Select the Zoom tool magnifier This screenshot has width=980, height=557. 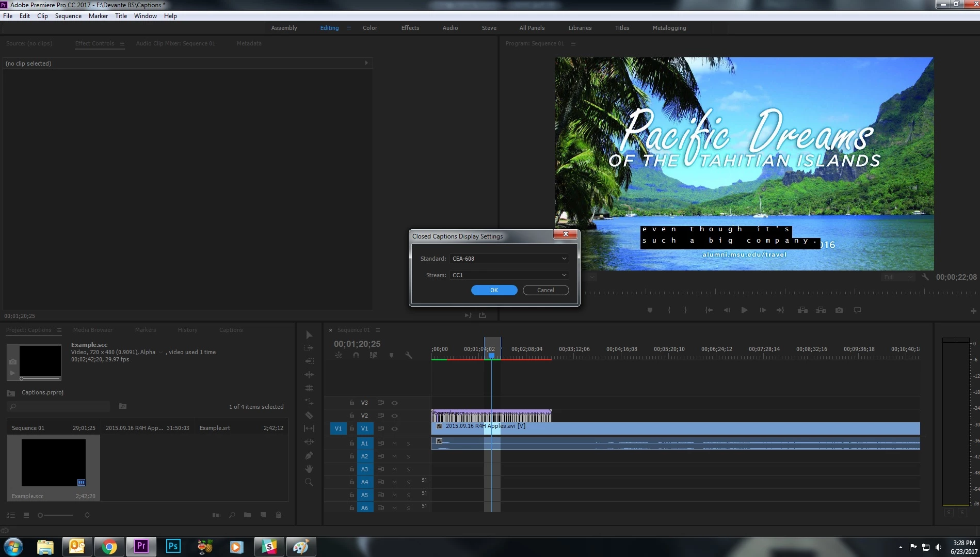(309, 482)
